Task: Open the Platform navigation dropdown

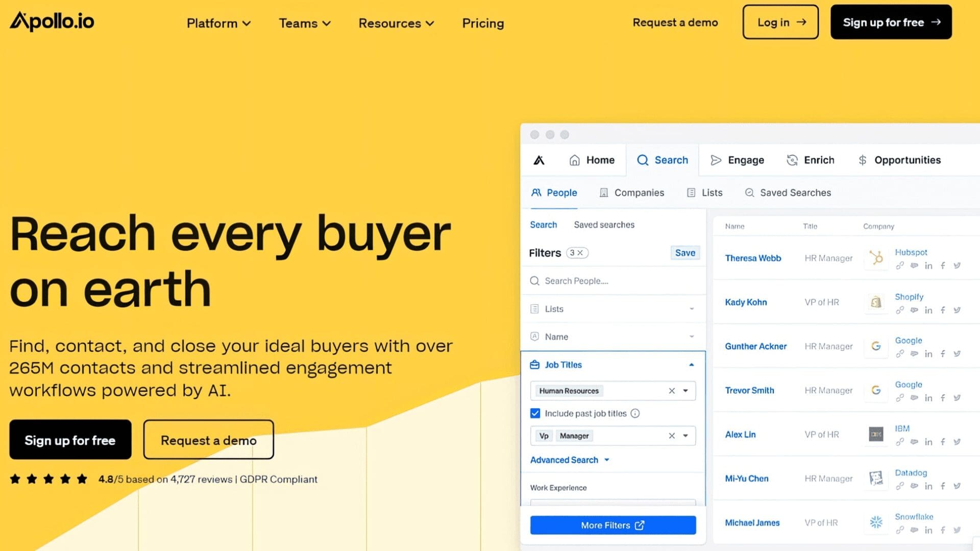Action: [218, 23]
